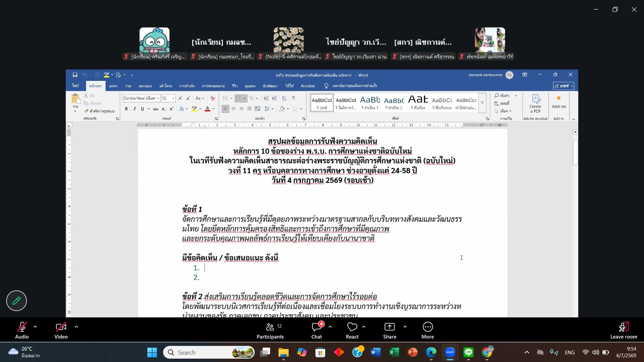Image resolution: width=644 pixels, height=362 pixels.
Task: Toggle Italic formatting in Word ribbon
Action: (x=134, y=109)
